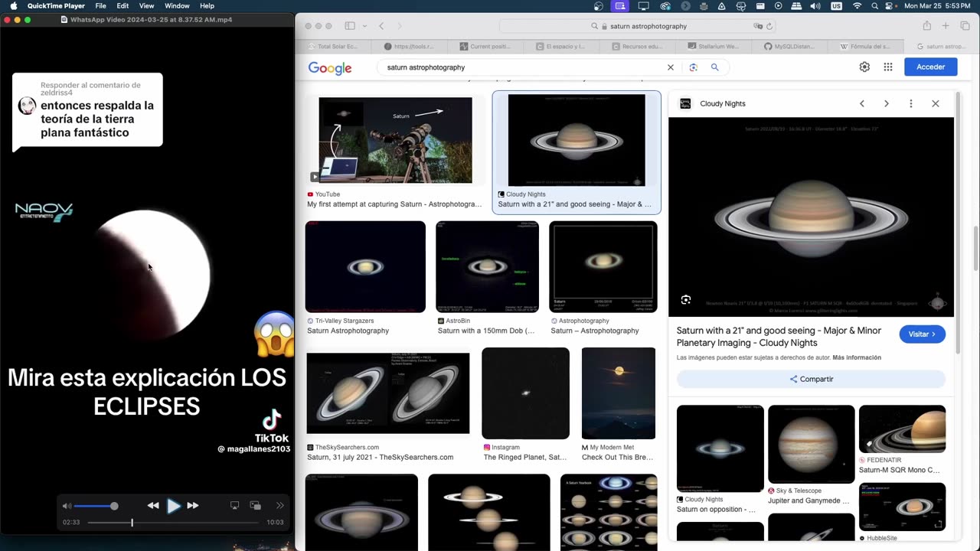Show Safari tab overview

(x=965, y=26)
